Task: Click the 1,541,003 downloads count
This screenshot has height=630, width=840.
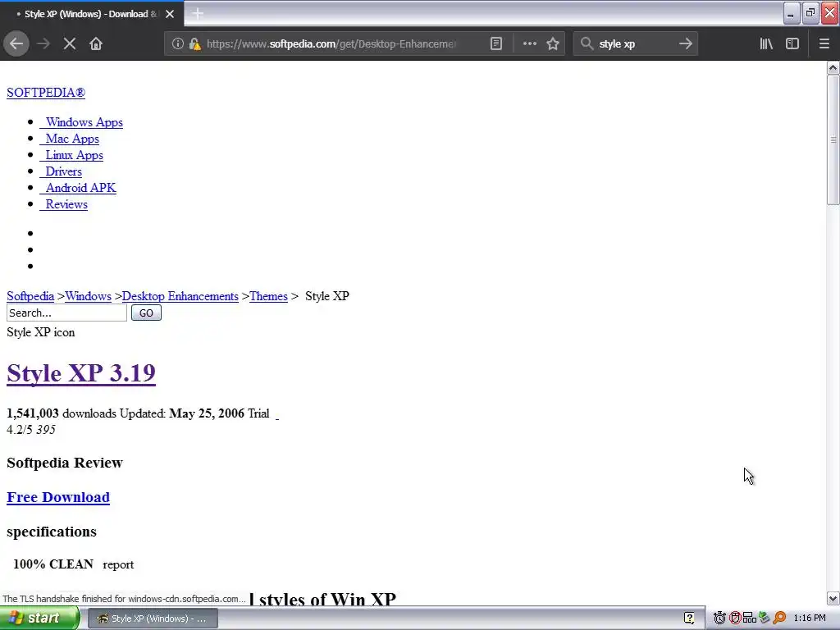Action: click(33, 413)
